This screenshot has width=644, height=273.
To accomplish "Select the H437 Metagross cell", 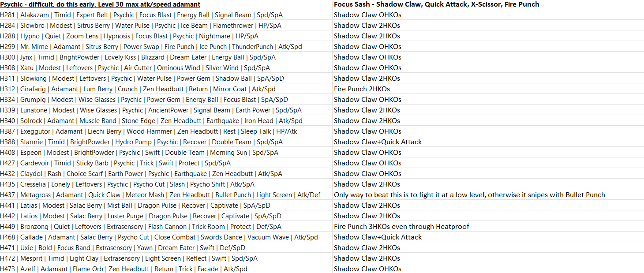I will (x=160, y=195).
